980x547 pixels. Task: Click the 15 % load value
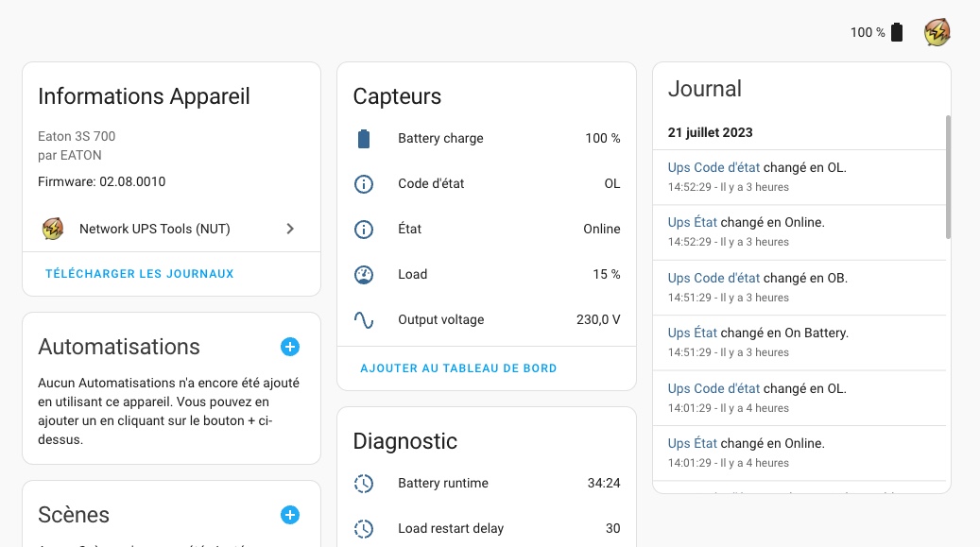click(607, 274)
